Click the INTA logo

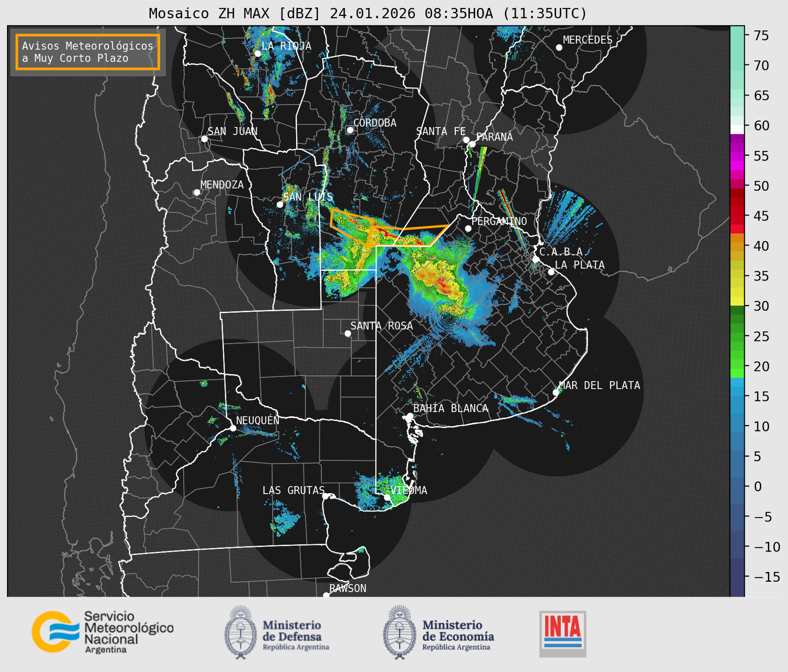562,634
